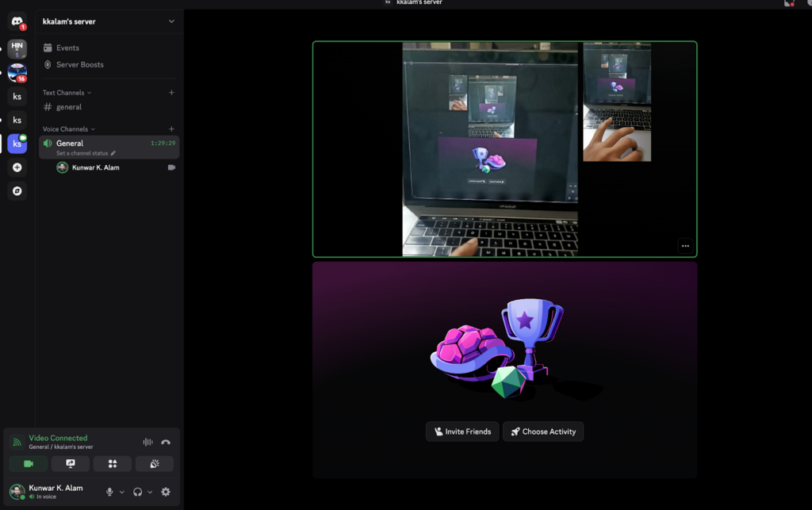This screenshot has width=812, height=510.
Task: Open Events in the server sidebar
Action: pyautogui.click(x=67, y=48)
